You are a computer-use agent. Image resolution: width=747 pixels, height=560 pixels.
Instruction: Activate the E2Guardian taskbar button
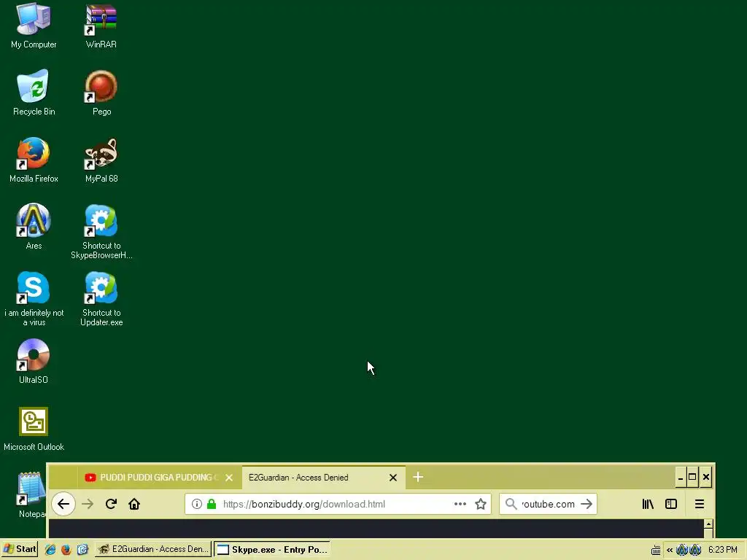click(153, 549)
